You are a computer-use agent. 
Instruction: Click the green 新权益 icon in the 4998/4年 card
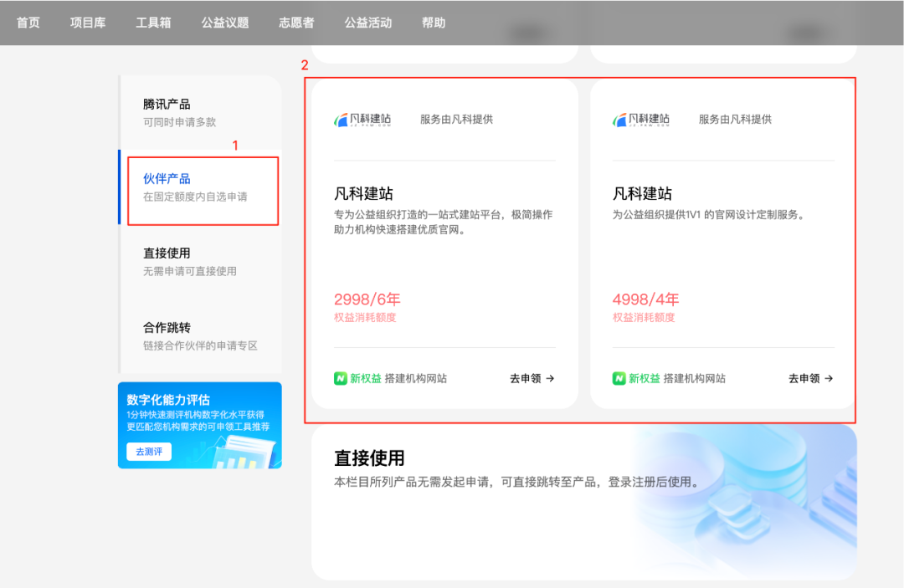click(x=619, y=378)
